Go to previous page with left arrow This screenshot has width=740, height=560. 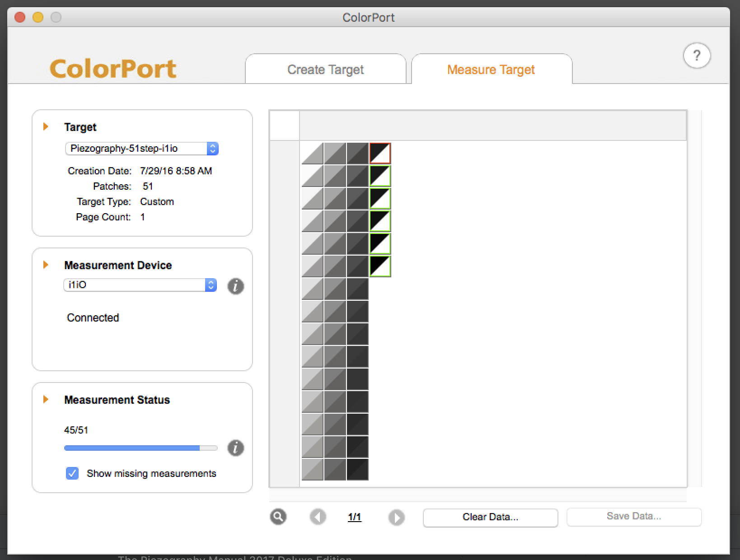[318, 517]
